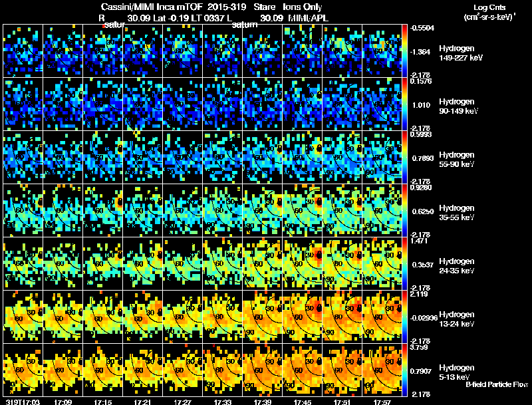Click the 'Hydrogen 13-24 keV' row label

click(x=457, y=319)
